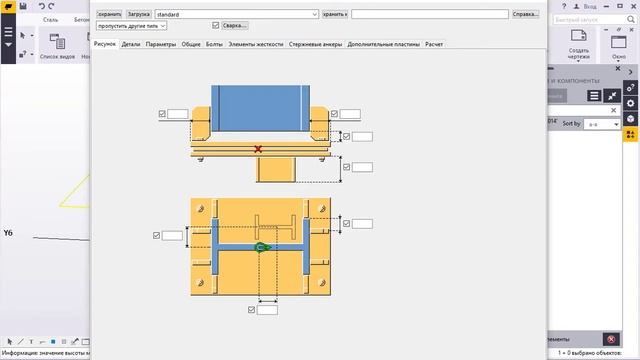Select bottom toolbar arrow selection switch
The image size is (640, 360).
pos(10,342)
